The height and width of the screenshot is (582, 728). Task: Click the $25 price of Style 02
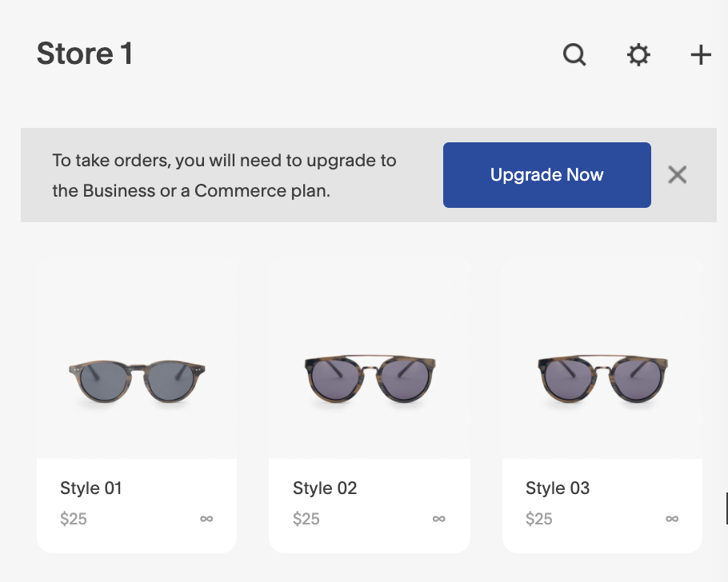point(306,519)
